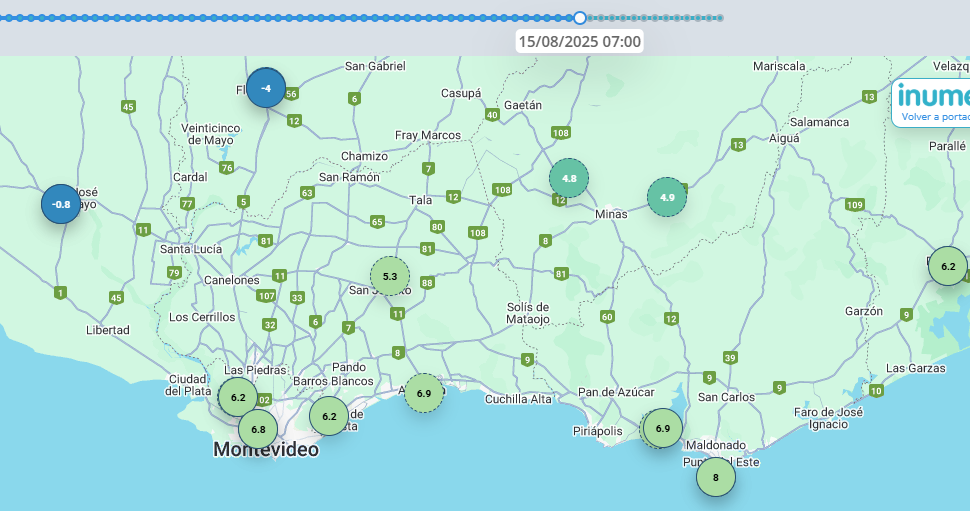This screenshot has height=511, width=970.
Task: Select the -0.8 temperature station marker
Action: coord(61,204)
